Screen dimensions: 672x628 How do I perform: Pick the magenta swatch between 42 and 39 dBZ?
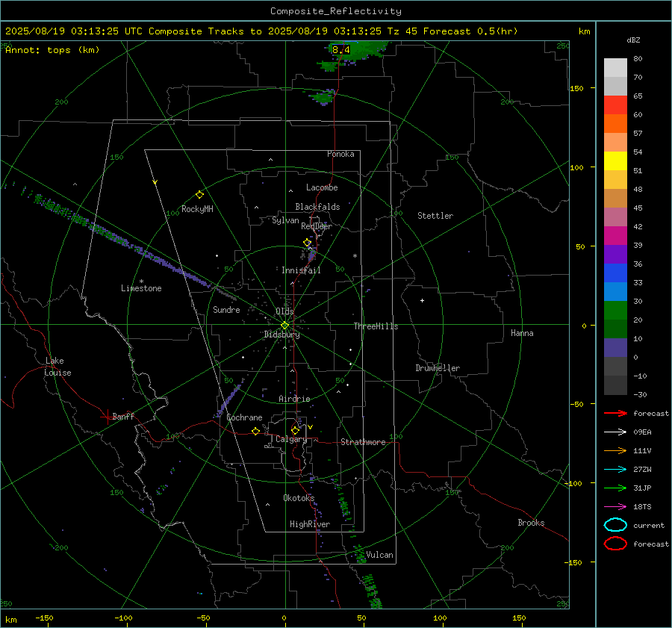click(615, 236)
